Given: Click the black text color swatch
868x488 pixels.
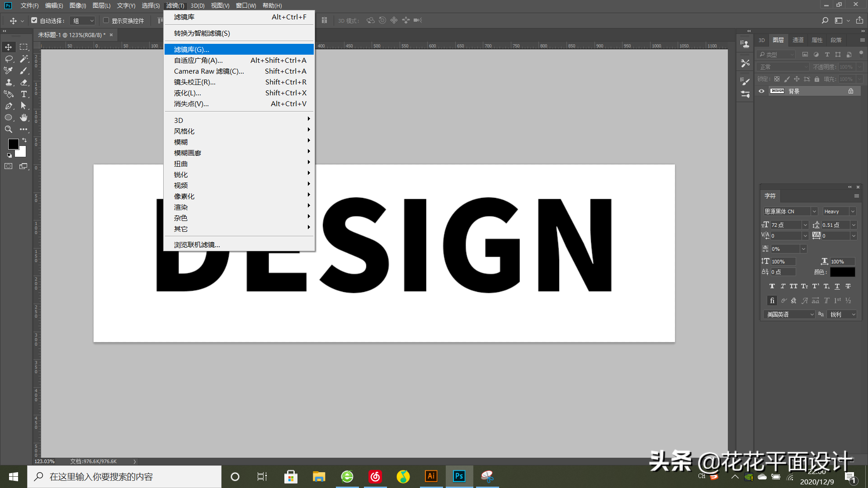Looking at the screenshot, I should click(842, 272).
